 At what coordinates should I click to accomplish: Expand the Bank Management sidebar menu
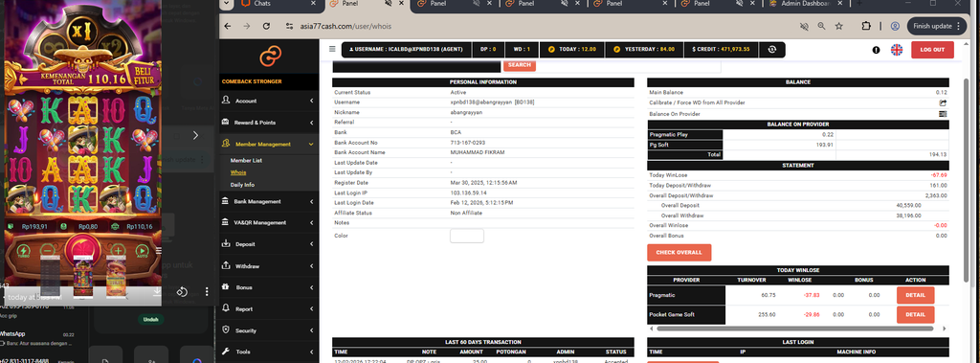click(269, 201)
